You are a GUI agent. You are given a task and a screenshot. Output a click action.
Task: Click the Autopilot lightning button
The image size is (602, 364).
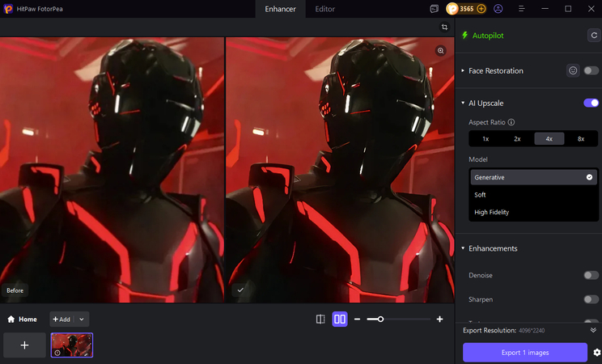(x=482, y=36)
